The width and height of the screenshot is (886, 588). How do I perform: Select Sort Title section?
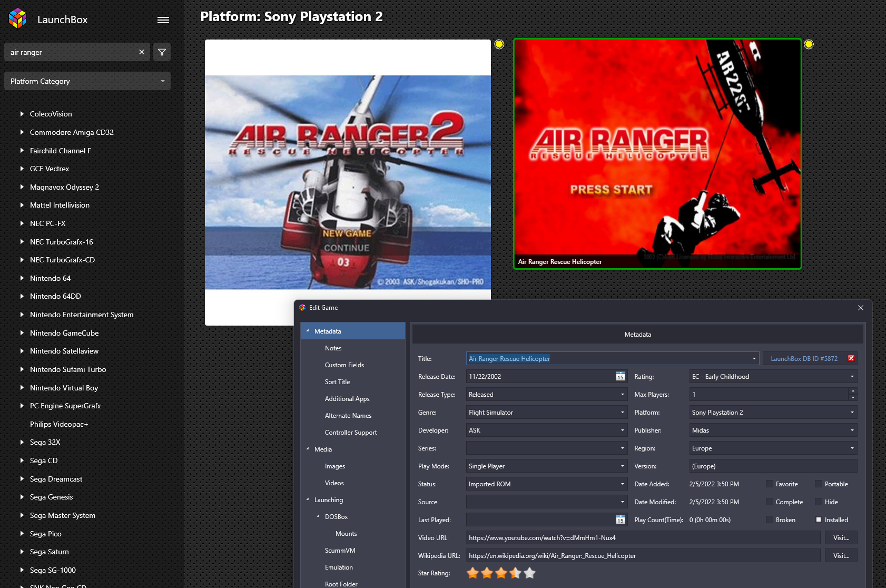337,382
